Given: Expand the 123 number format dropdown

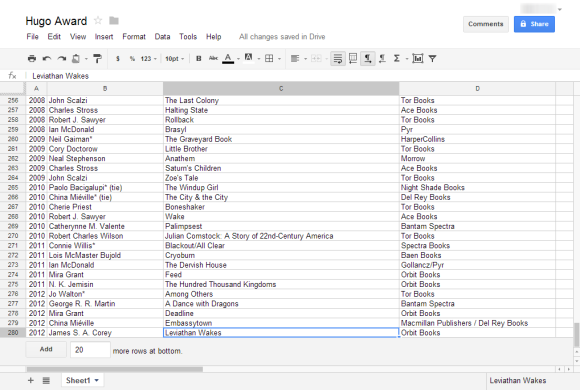Looking at the screenshot, I should pyautogui.click(x=149, y=58).
